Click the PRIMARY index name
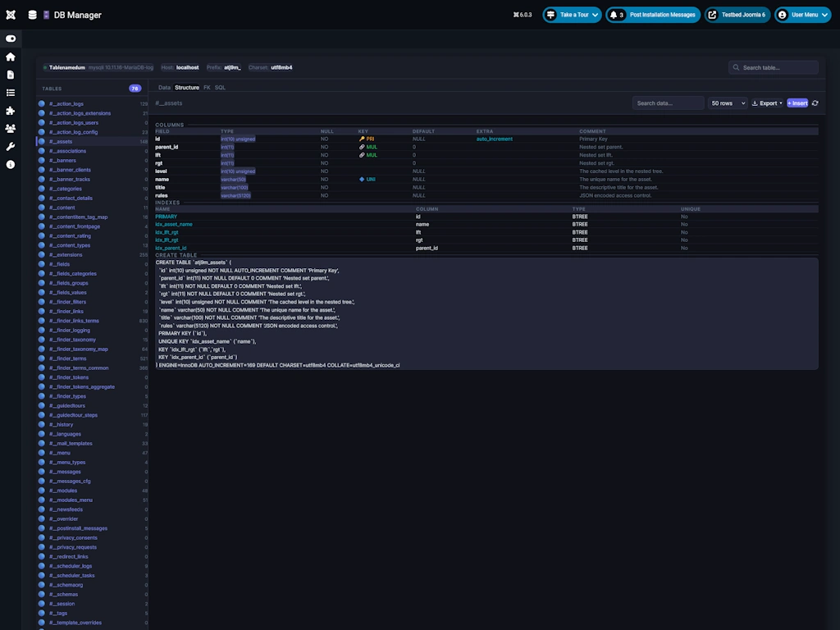This screenshot has width=840, height=630. [x=166, y=217]
